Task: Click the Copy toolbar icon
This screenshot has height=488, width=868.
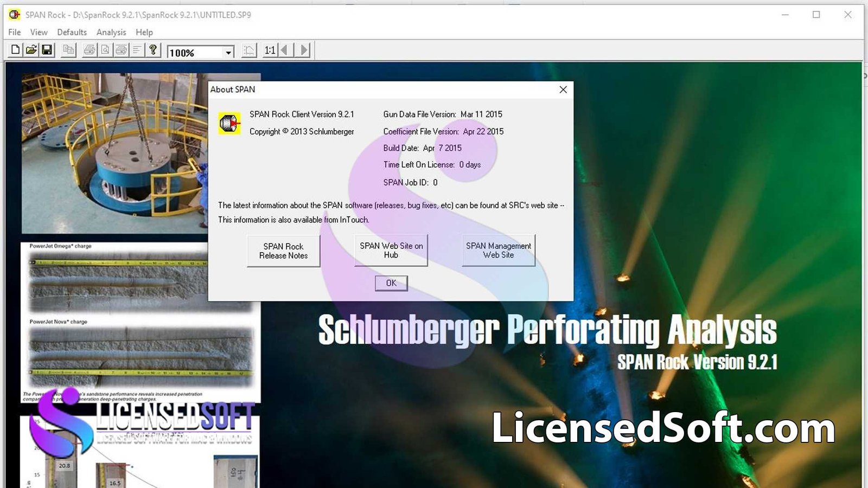Action: [x=68, y=50]
